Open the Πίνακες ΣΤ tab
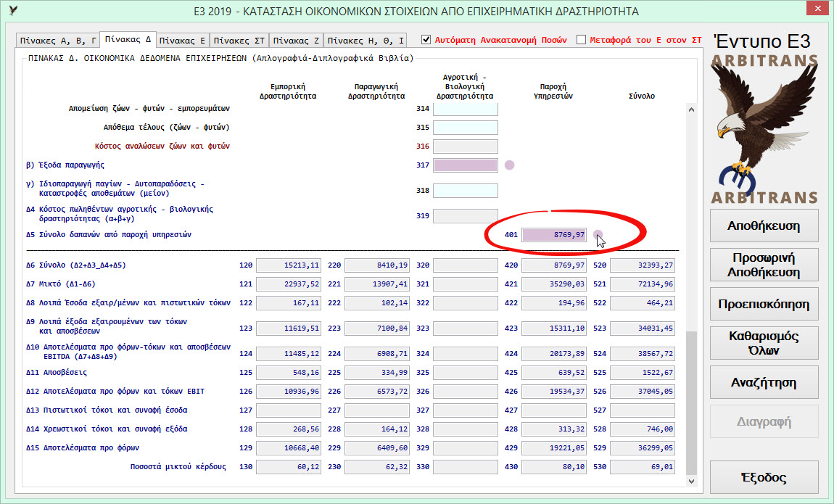This screenshot has width=834, height=504. (239, 41)
